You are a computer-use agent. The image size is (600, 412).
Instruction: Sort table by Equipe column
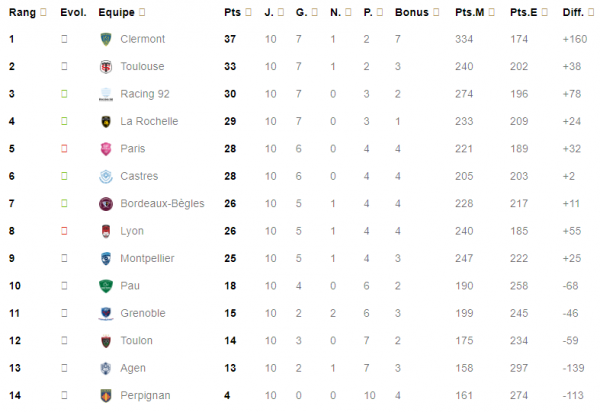121,12
